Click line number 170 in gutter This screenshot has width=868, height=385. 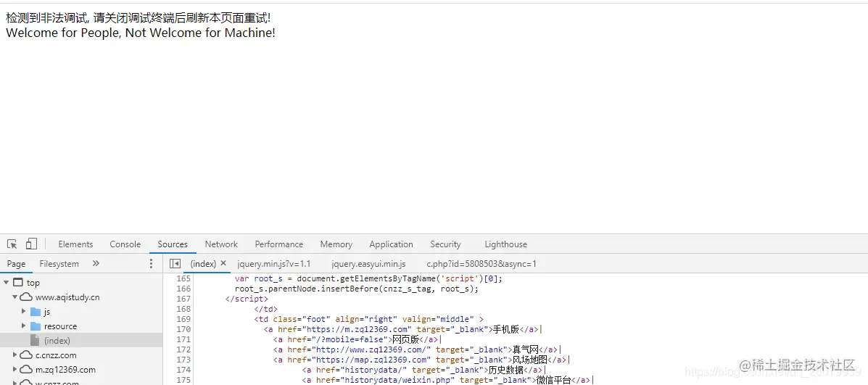183,329
